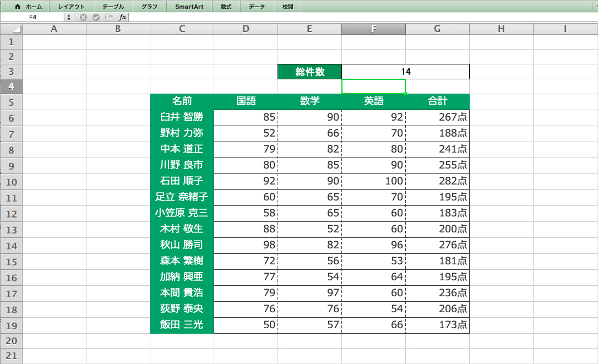Select column G header
598x364 pixels.
point(437,29)
